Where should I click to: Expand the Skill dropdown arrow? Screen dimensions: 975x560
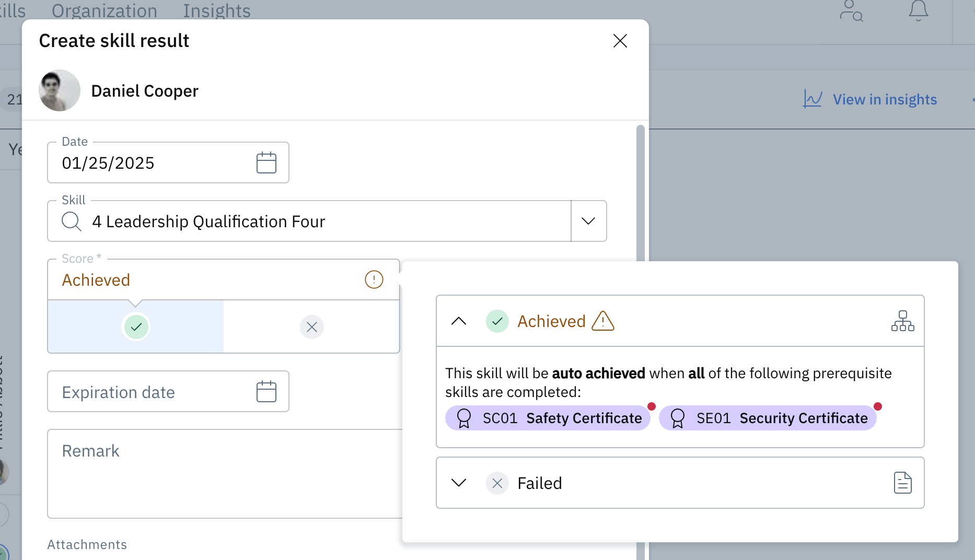(x=588, y=221)
